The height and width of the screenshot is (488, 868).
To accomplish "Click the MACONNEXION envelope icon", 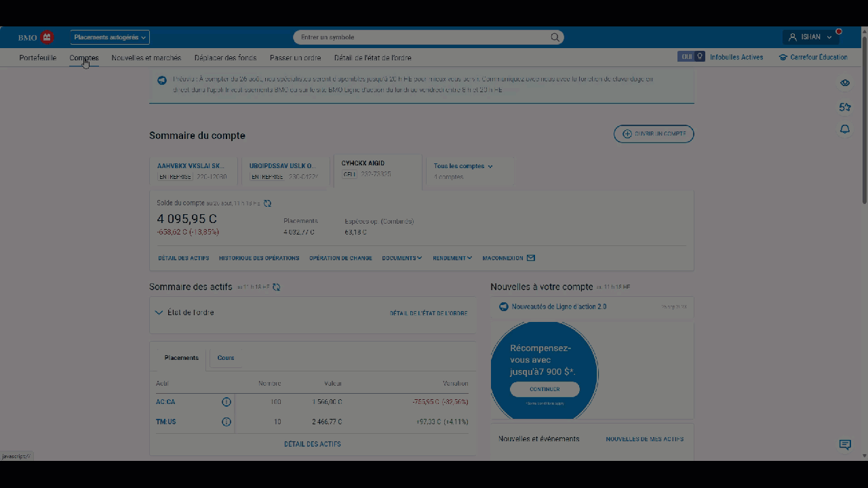I will [x=531, y=258].
